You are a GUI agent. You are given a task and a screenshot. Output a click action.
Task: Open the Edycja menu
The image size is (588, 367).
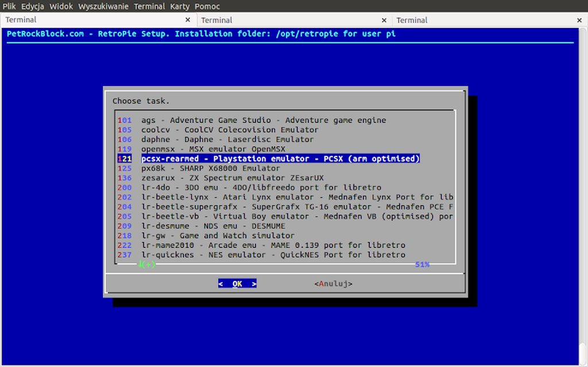pos(32,6)
